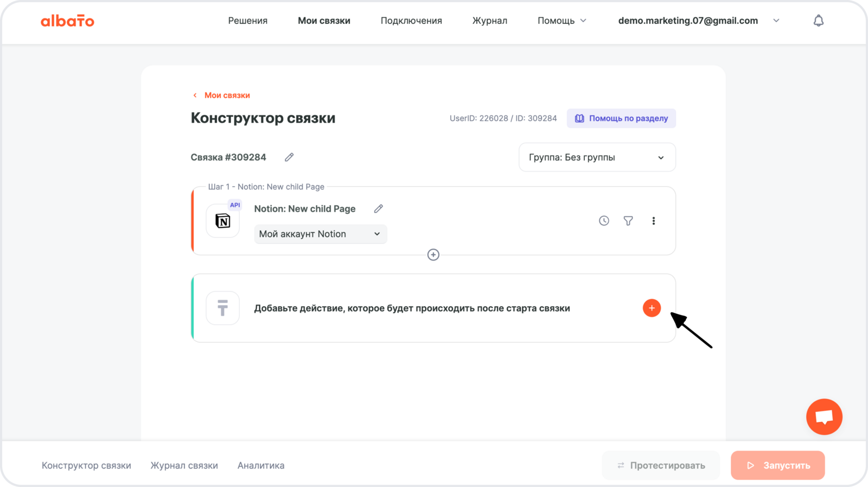Open the demo.marketing.07@gmail.com account menu

point(698,21)
